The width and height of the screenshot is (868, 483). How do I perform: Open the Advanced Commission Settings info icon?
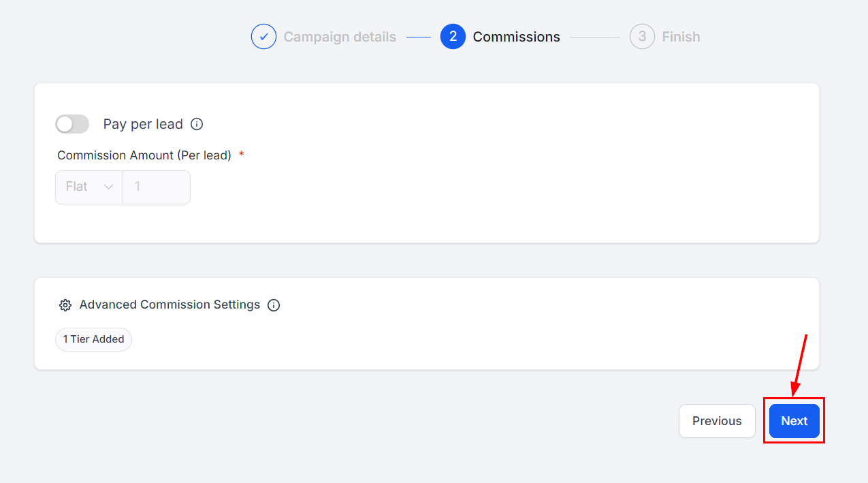click(x=274, y=305)
